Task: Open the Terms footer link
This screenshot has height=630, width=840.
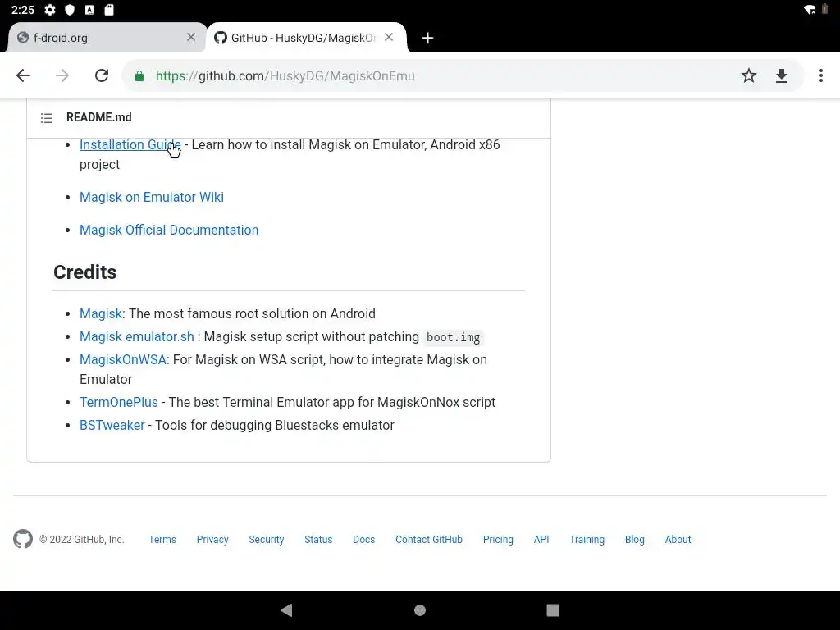Action: 162,540
